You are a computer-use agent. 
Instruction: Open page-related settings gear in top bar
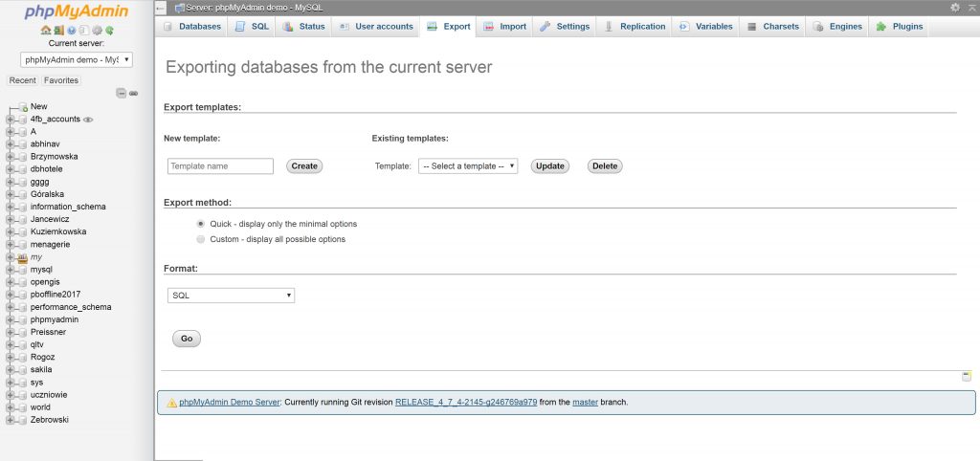954,8
